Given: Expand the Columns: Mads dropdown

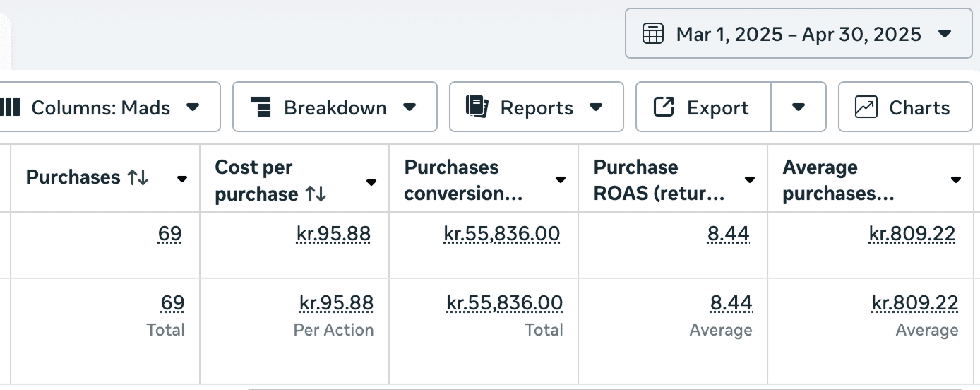Looking at the screenshot, I should tap(193, 107).
